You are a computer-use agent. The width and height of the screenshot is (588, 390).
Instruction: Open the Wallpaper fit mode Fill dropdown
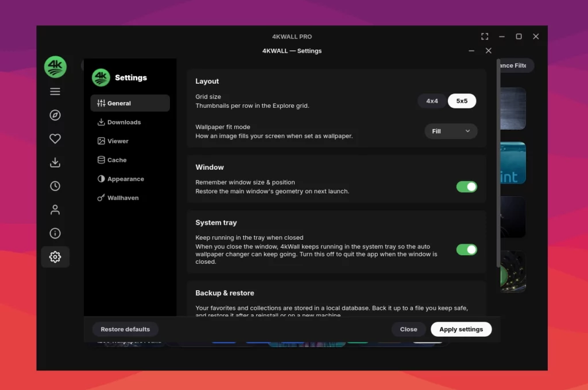click(x=451, y=131)
